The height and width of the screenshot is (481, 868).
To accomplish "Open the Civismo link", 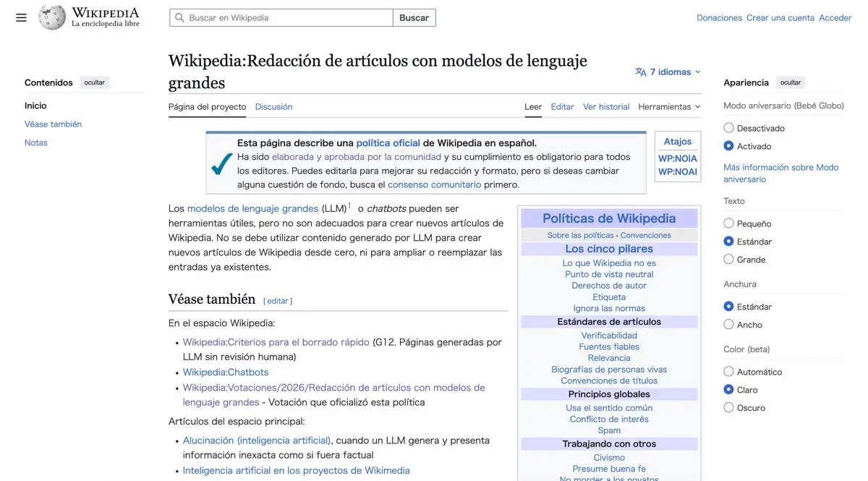I will [x=609, y=458].
